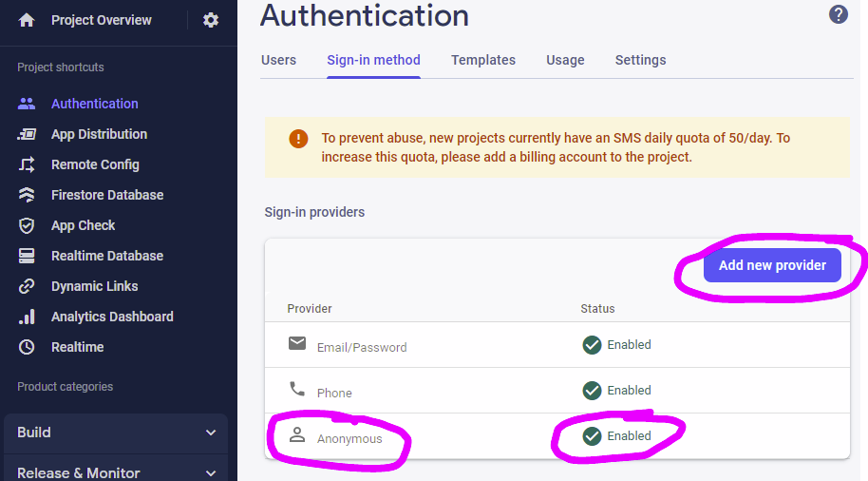The image size is (868, 481).
Task: Open project settings gear icon
Action: (x=211, y=21)
